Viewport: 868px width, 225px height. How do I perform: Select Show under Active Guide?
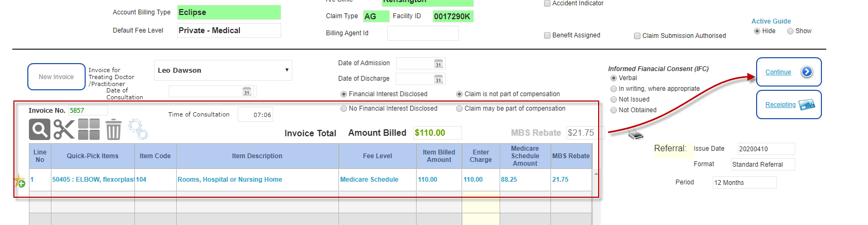pyautogui.click(x=790, y=31)
